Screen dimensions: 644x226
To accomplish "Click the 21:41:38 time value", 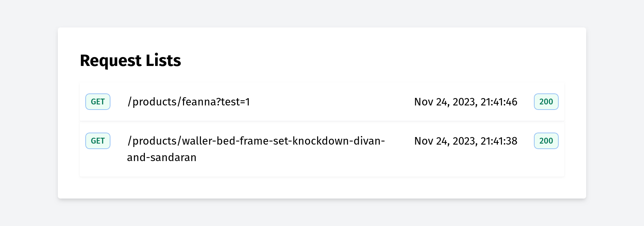I will click(x=499, y=141).
